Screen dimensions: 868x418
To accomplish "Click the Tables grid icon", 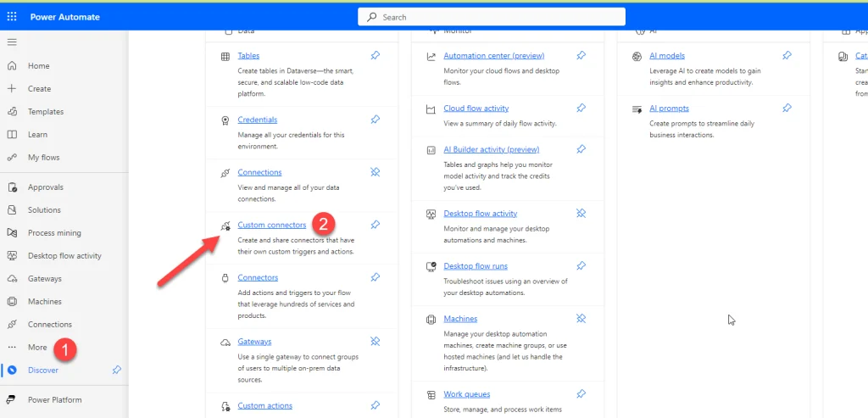I will (x=225, y=57).
